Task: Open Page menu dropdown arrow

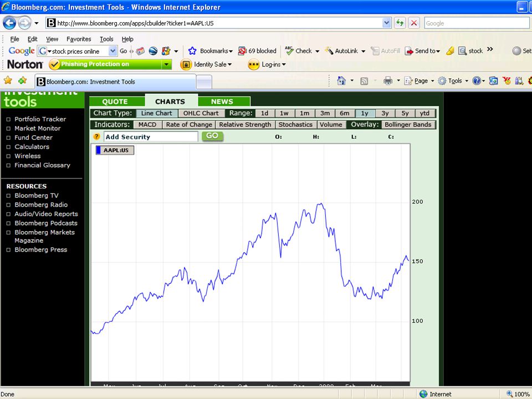Action: click(432, 81)
